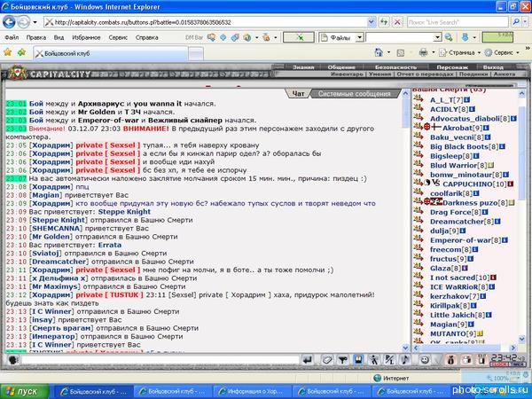The height and width of the screenshot is (399, 532).
Task: Open the recent pages dropdown next to Forward
Action: click(35, 23)
